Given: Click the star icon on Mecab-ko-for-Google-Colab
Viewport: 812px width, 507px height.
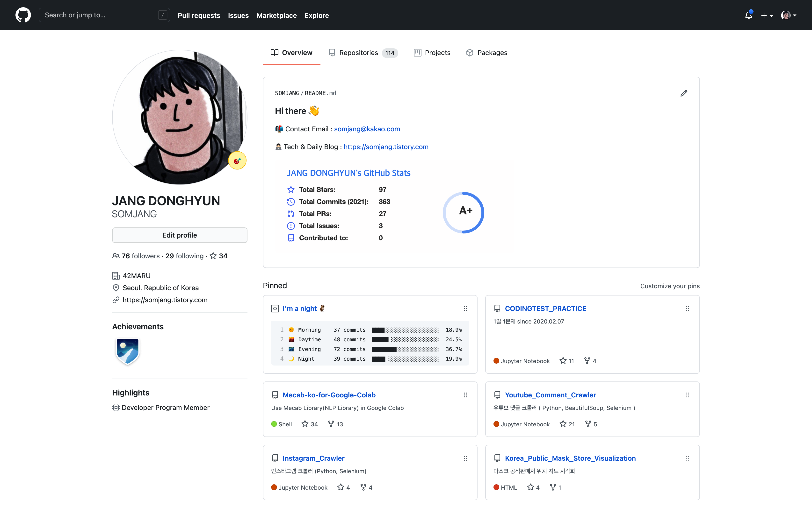Looking at the screenshot, I should (305, 424).
